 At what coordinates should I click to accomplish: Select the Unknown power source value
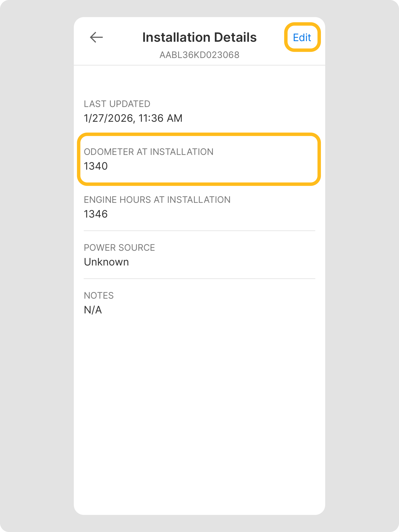[x=106, y=262]
